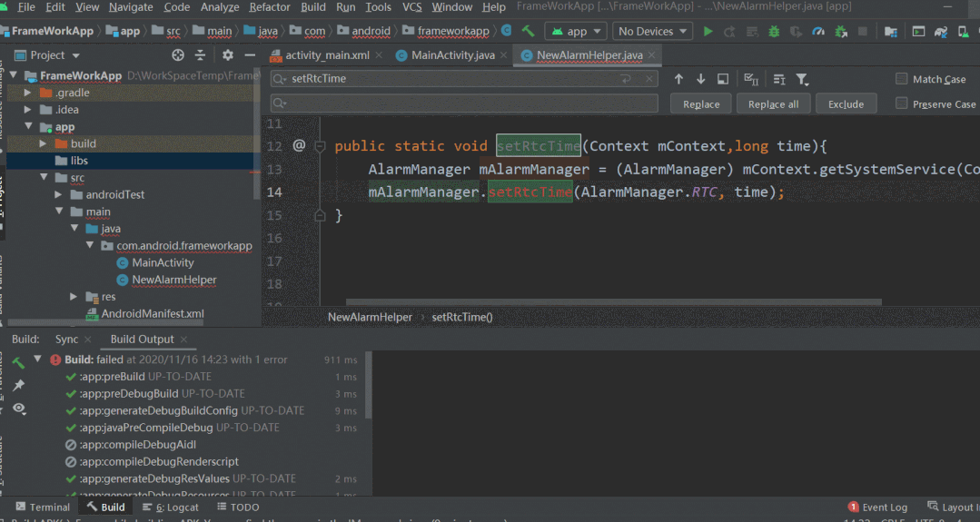Click the Debug app bug icon
Viewport: 980px width, 522px height.
tap(774, 32)
